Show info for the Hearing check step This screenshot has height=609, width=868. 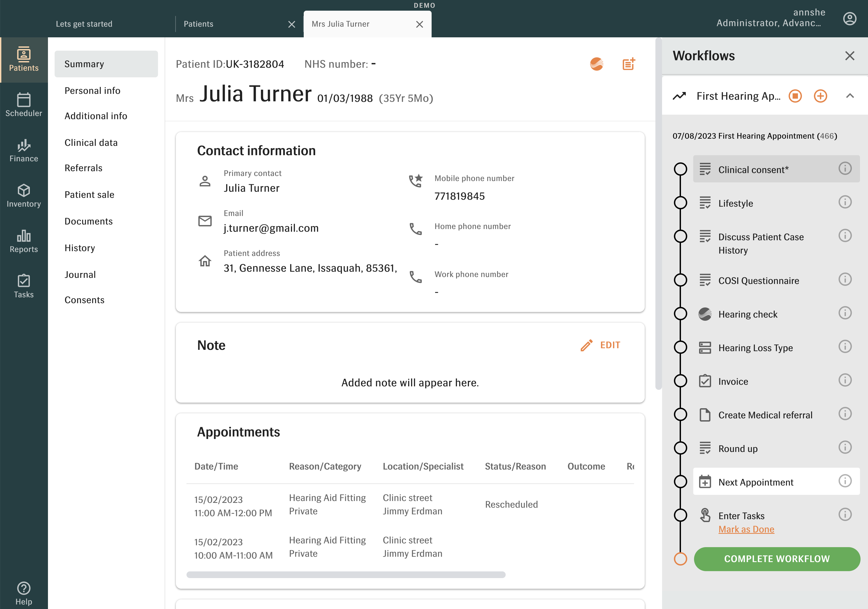[x=845, y=313]
